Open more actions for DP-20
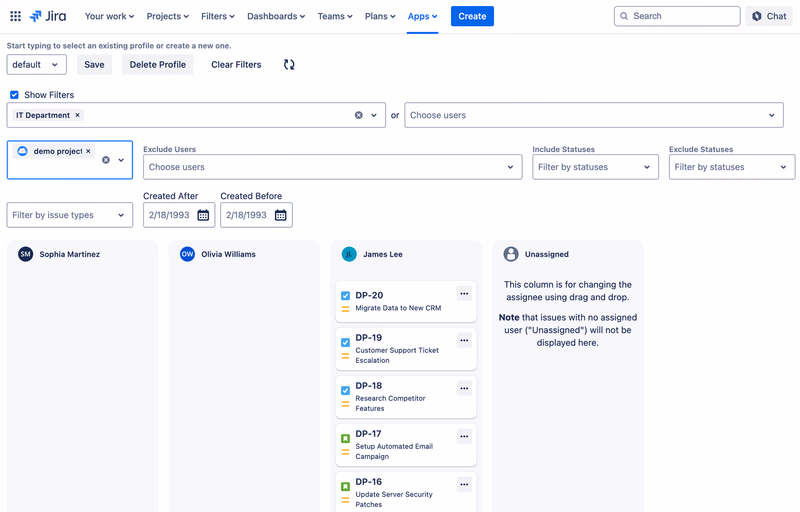The image size is (800, 512). tap(464, 293)
